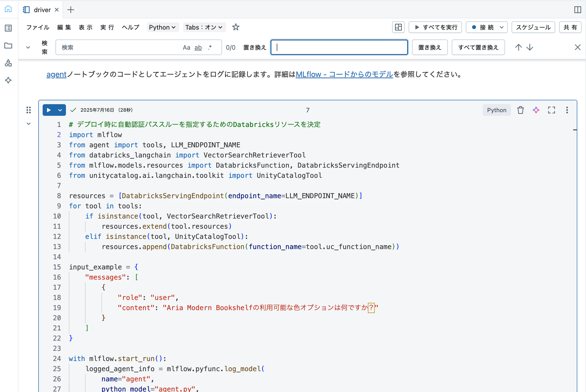586x392 pixels.
Task: Open the assistant sparkle sidebar icon
Action: [8, 80]
